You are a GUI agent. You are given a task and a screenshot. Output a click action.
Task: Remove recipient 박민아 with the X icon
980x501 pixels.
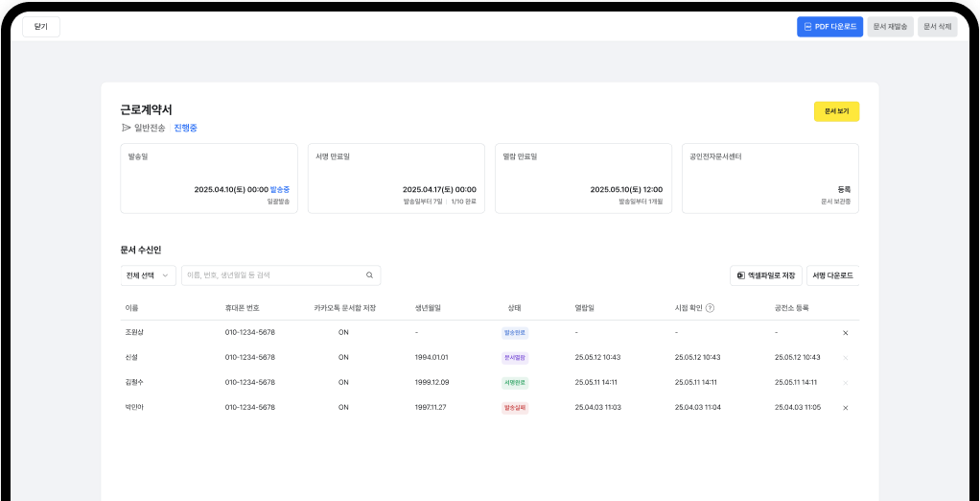pyautogui.click(x=845, y=407)
